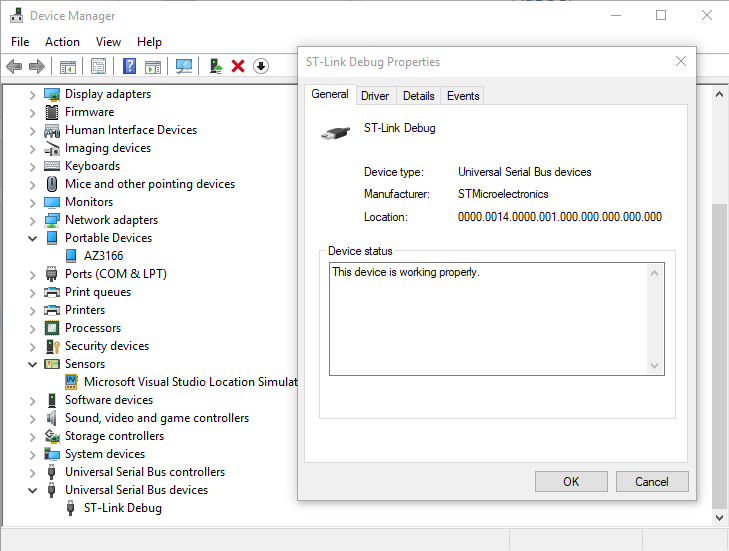This screenshot has height=551, width=729.
Task: Click the Sound controllers speaker icon
Action: point(52,418)
